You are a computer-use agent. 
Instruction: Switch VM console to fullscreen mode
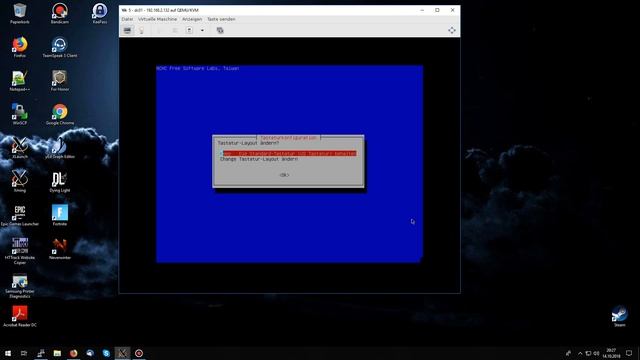point(451,30)
